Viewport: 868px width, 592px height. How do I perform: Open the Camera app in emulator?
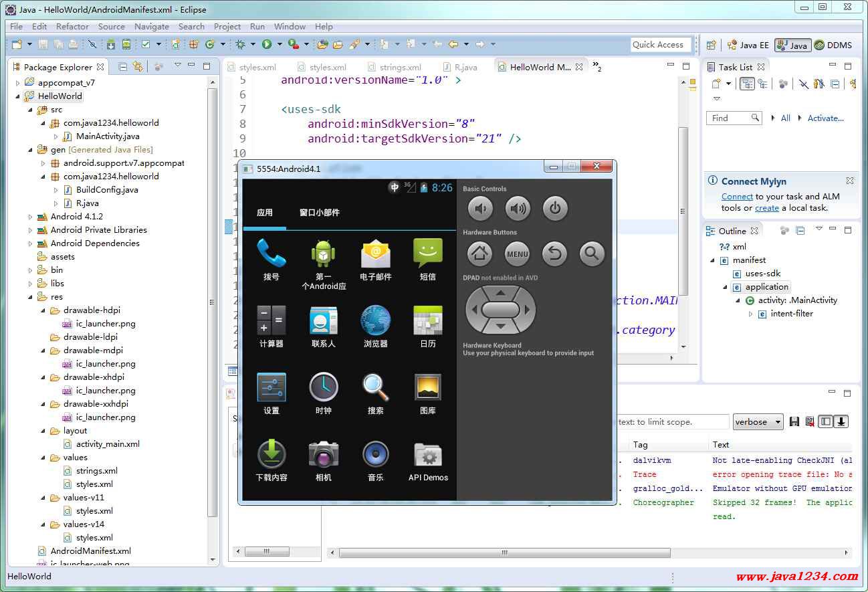tap(324, 460)
